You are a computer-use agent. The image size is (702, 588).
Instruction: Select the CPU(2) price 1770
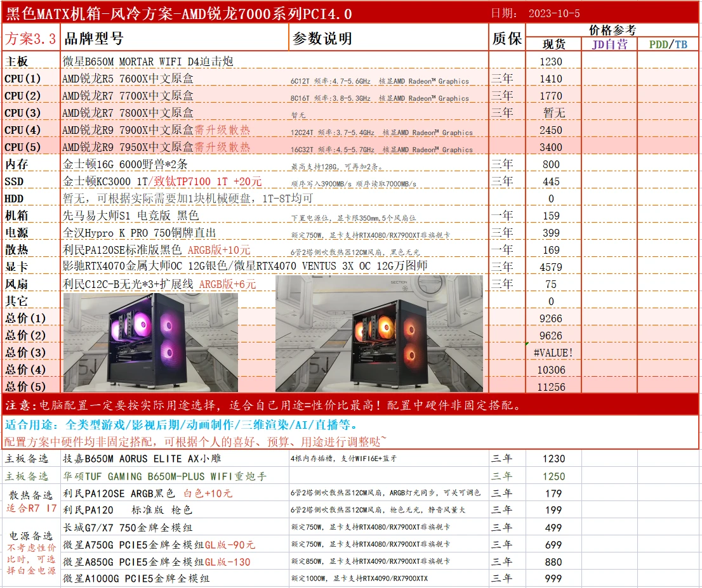(551, 96)
